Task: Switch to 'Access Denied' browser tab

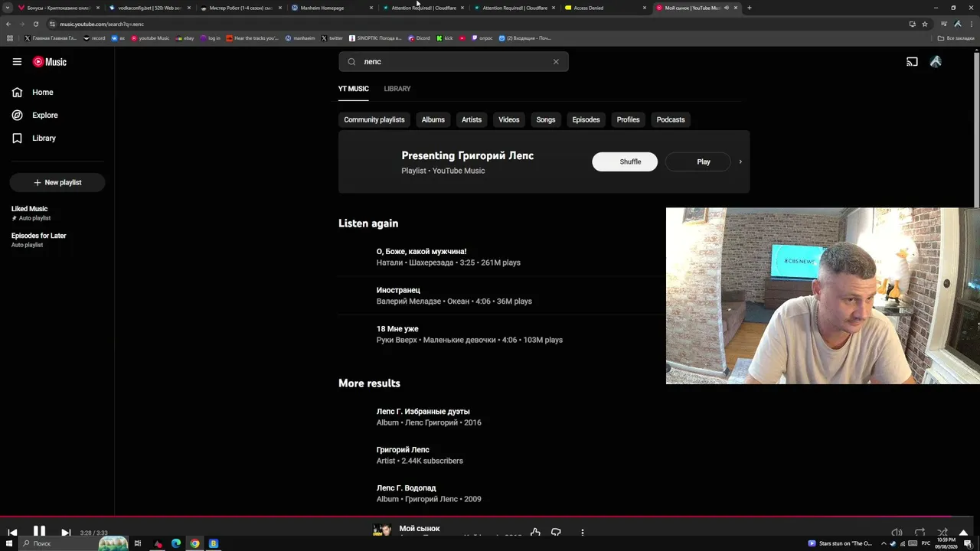Action: (606, 8)
